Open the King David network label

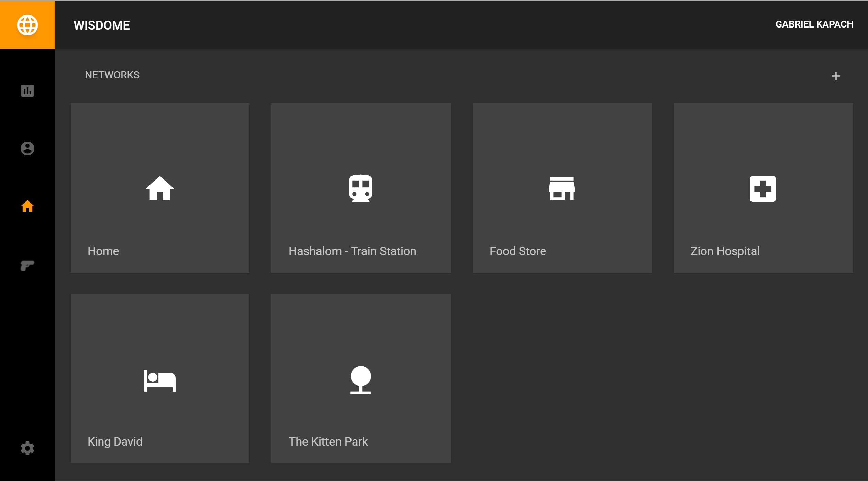click(x=115, y=441)
